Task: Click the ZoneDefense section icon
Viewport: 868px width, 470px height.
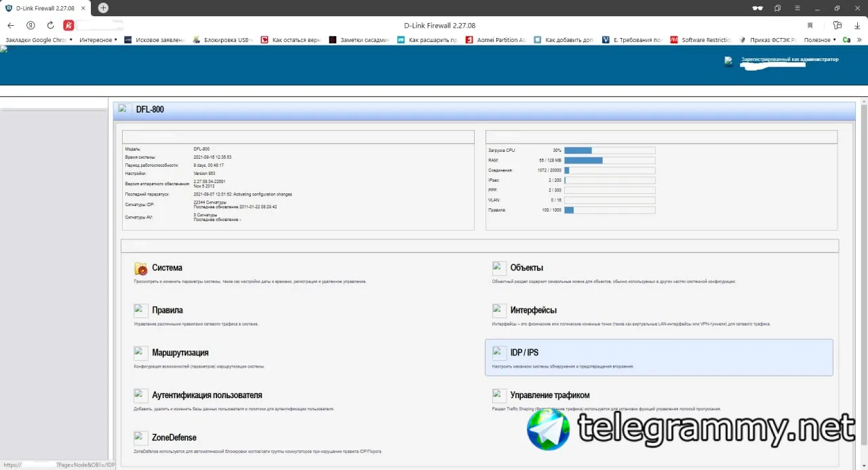Action: pos(141,438)
